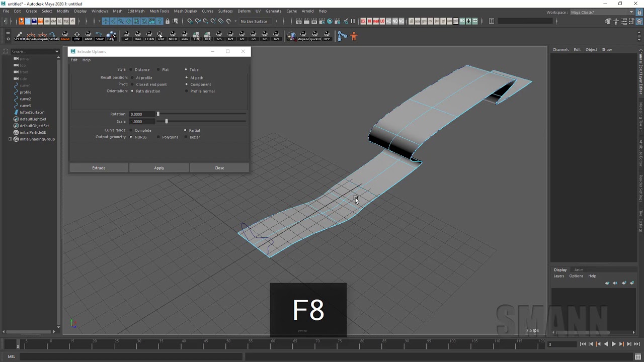The width and height of the screenshot is (644, 362).
Task: Toggle the lock selection padlock icon
Action: click(x=168, y=21)
